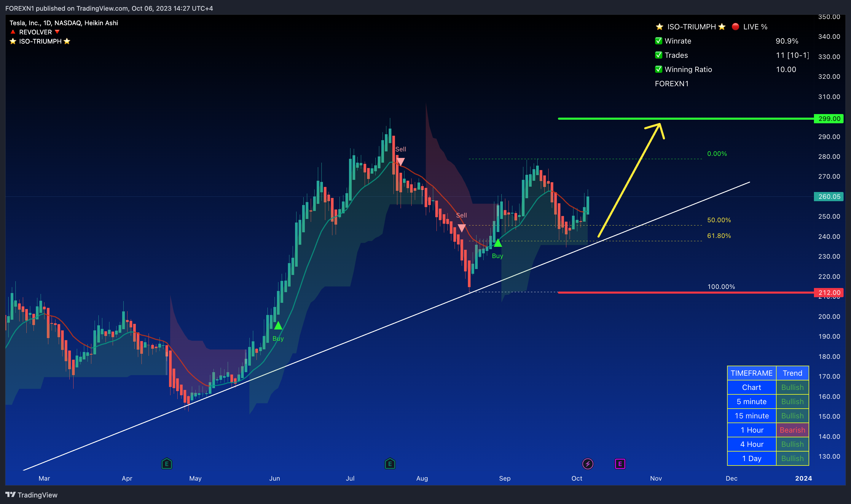Click the white ascending trendline
The image size is (851, 504).
tap(386, 326)
